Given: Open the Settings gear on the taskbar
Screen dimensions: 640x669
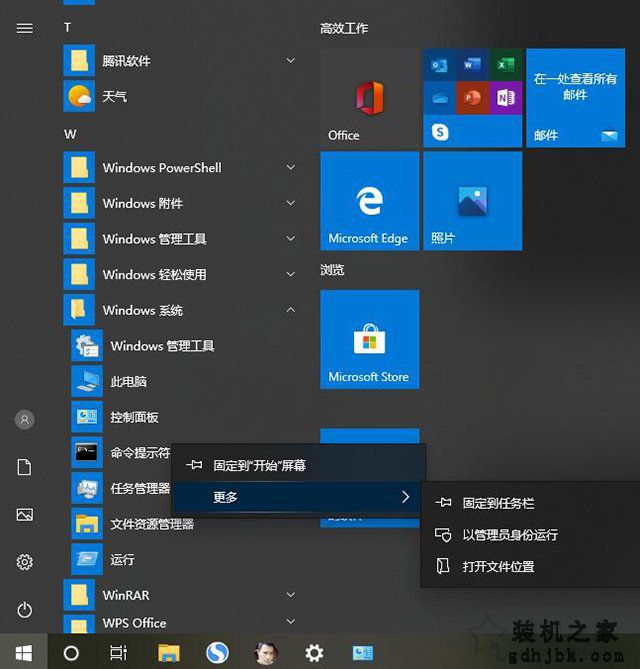Looking at the screenshot, I should 314,653.
